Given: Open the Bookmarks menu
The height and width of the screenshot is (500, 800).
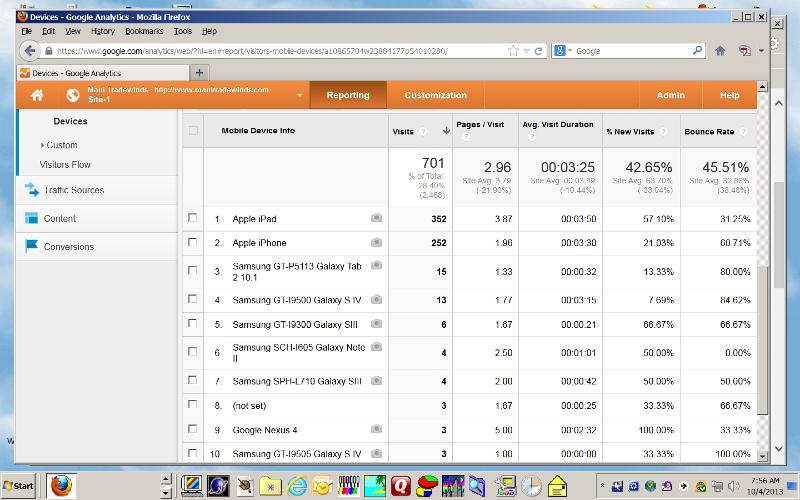Looking at the screenshot, I should point(144,31).
